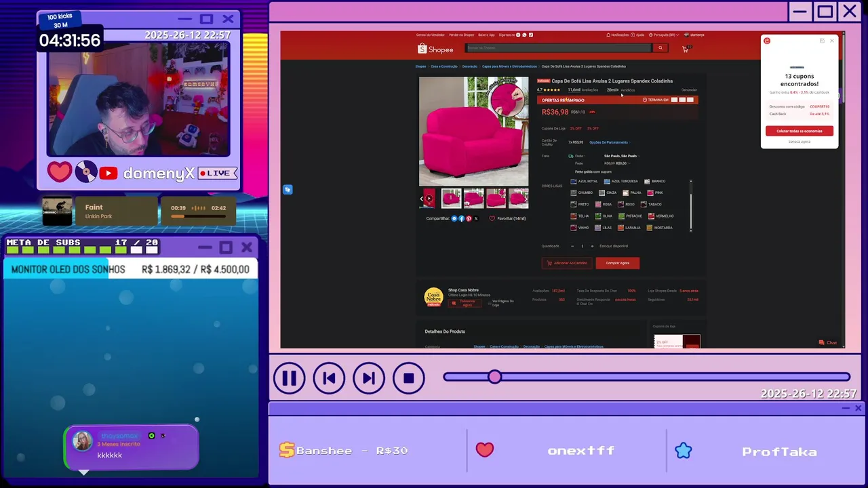Viewport: 868px width, 488px height.
Task: Select the BRANCO color option
Action: click(x=655, y=181)
